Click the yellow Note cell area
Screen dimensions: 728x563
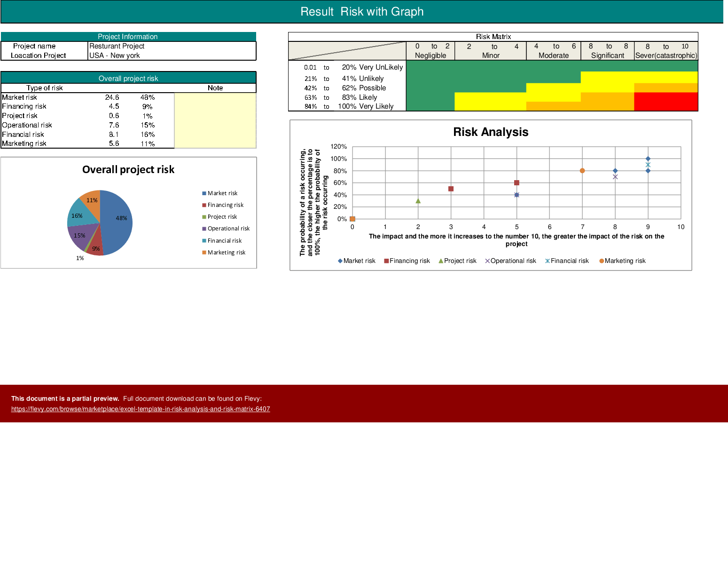(215, 120)
